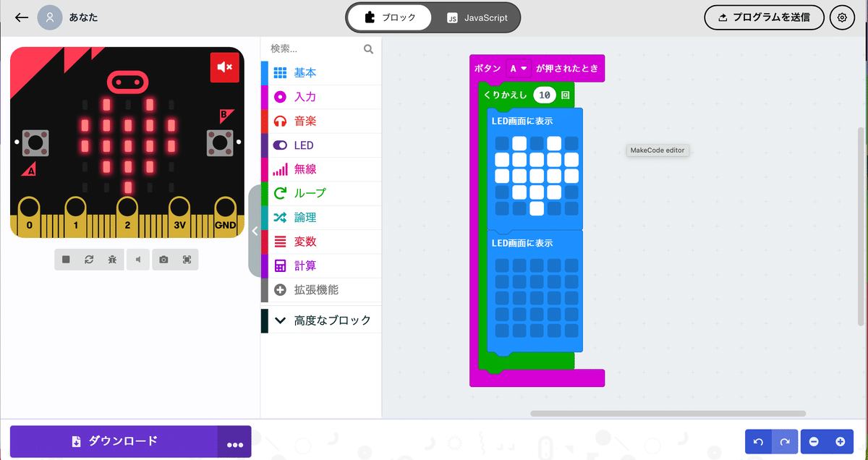Restart the micro:bit simulator
This screenshot has width=868, height=460.
[x=88, y=259]
